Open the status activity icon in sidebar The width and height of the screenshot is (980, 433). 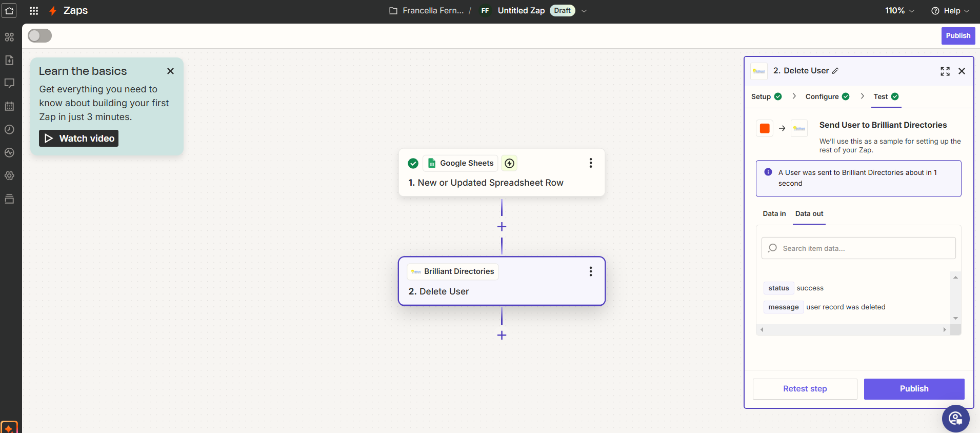(9, 152)
